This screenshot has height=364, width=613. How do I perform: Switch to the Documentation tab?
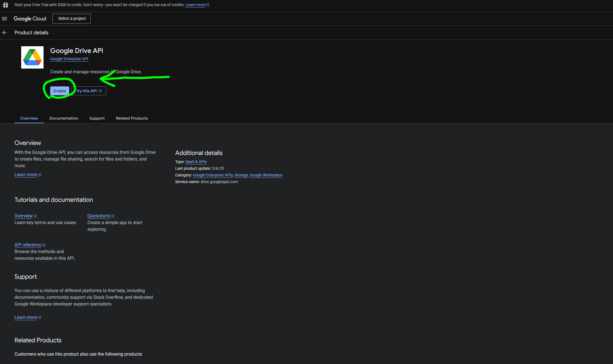64,118
